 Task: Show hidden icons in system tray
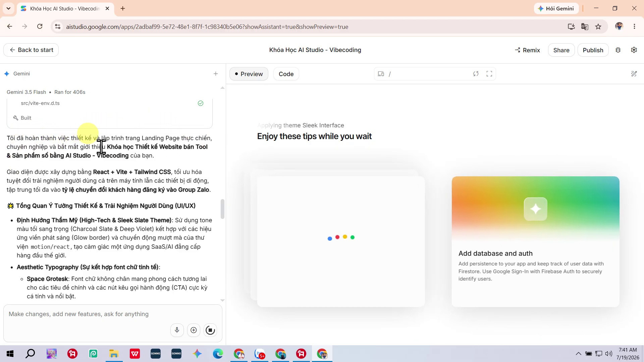(x=578, y=353)
